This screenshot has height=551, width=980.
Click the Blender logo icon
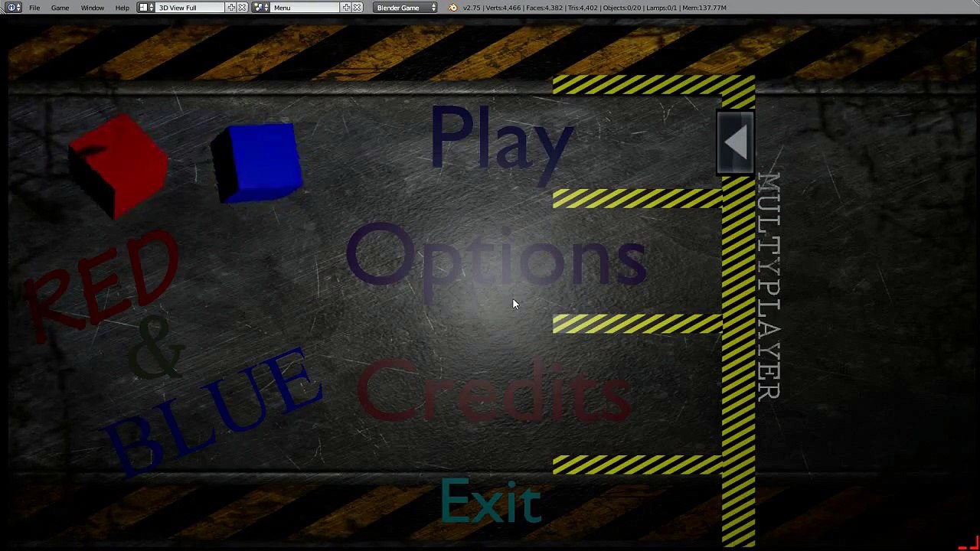(x=452, y=8)
